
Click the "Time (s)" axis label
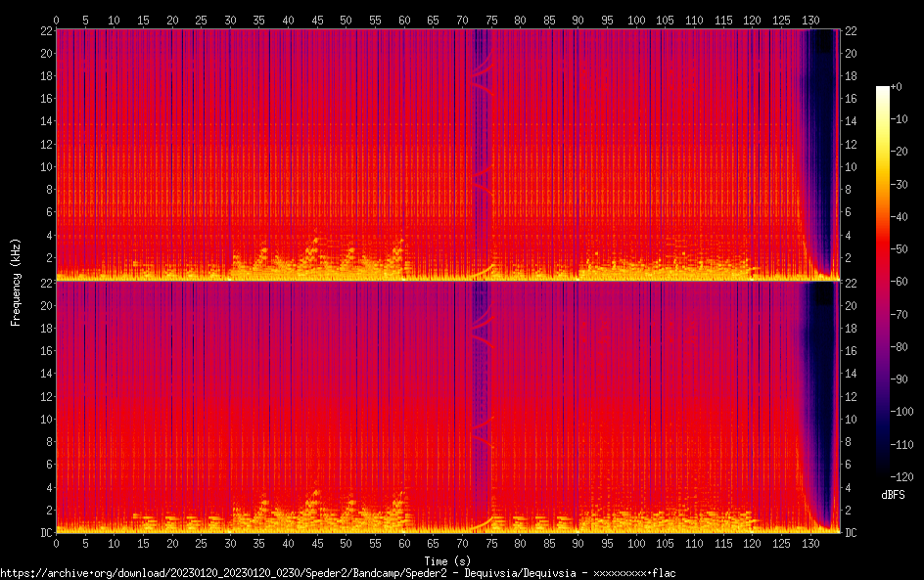(x=446, y=560)
